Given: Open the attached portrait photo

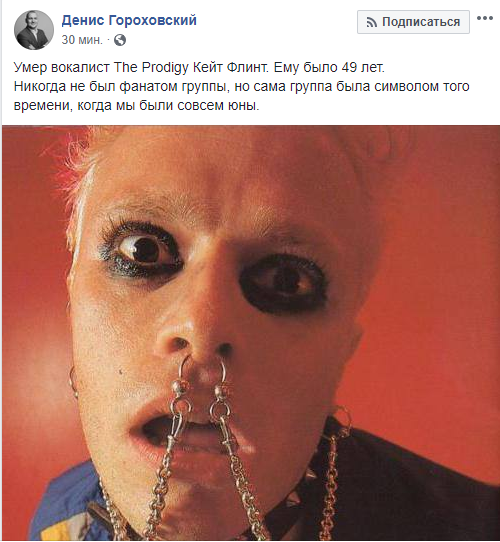Looking at the screenshot, I should coord(251,333).
